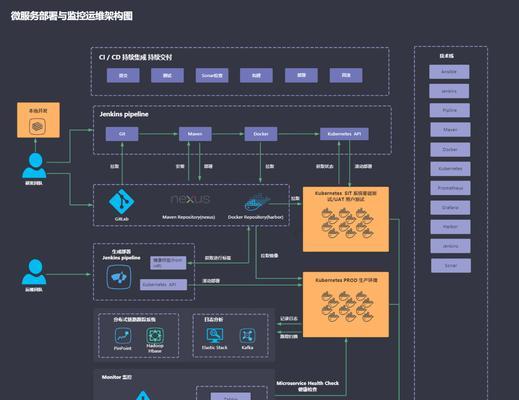Image resolution: width=519 pixels, height=400 pixels.
Task: Select the Hadoop Hbase icon
Action: tap(155, 335)
